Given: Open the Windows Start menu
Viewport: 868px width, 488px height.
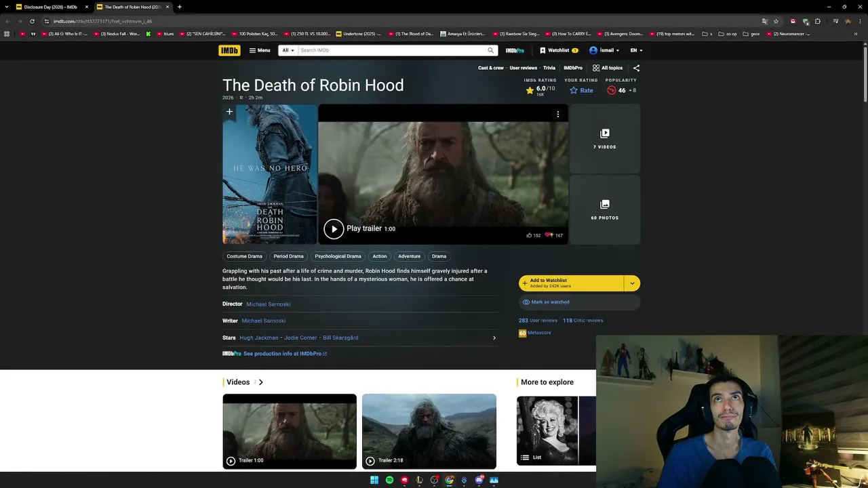Looking at the screenshot, I should [374, 480].
